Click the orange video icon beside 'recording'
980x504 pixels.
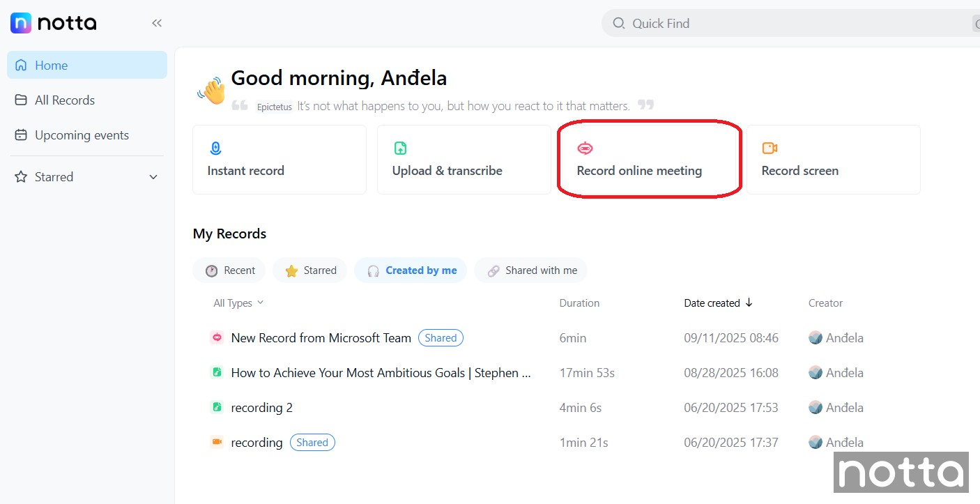pyautogui.click(x=217, y=442)
